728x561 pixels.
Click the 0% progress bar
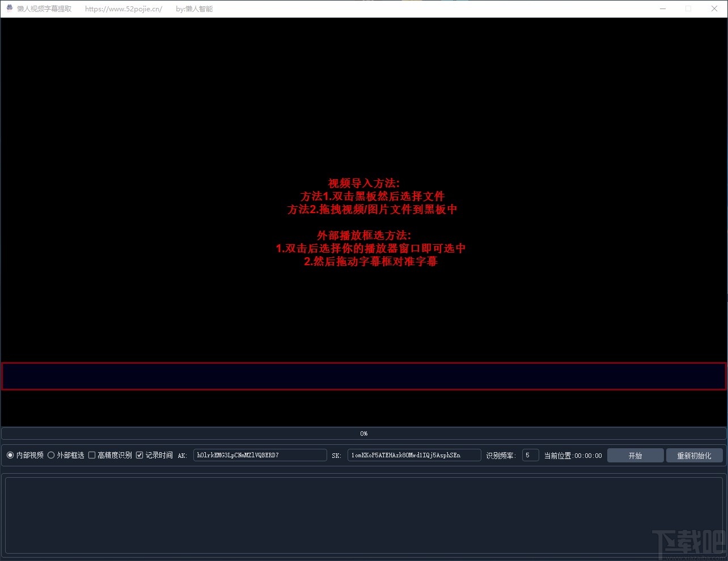(x=363, y=433)
